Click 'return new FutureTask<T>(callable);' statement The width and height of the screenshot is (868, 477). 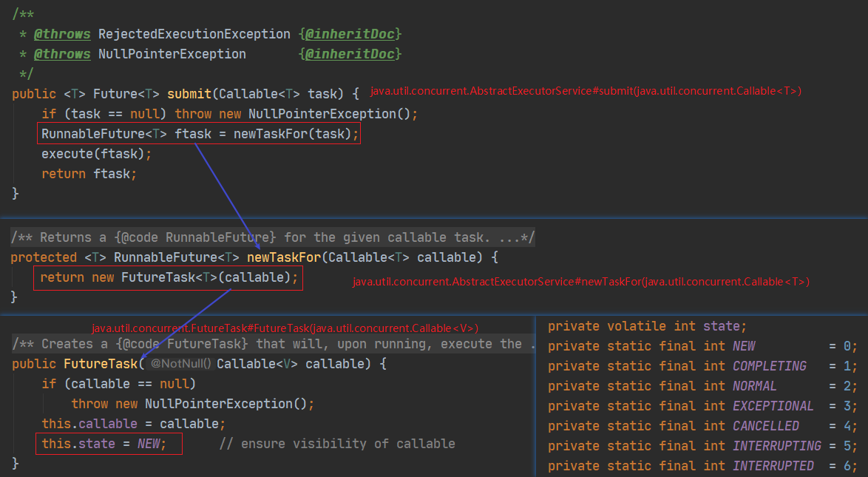169,277
